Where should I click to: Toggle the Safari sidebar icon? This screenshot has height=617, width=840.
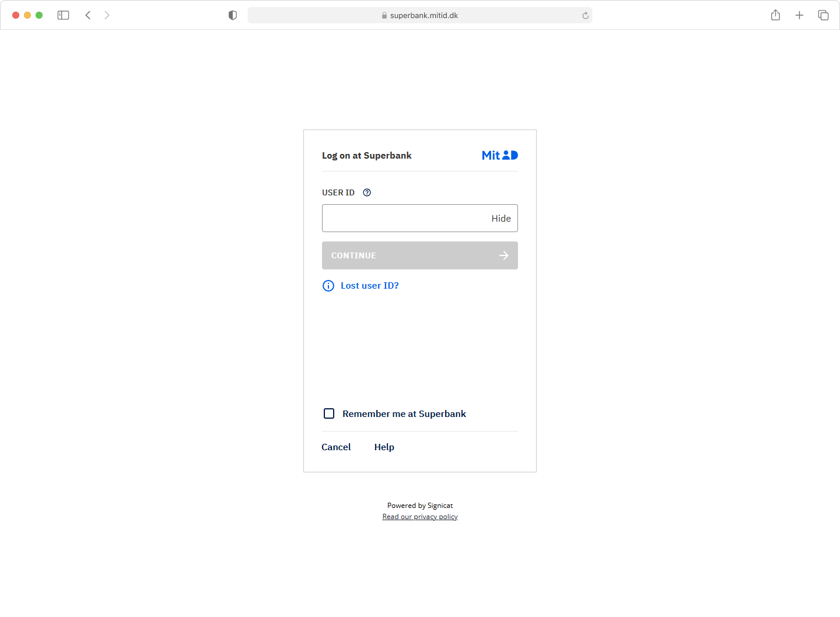pos(63,15)
